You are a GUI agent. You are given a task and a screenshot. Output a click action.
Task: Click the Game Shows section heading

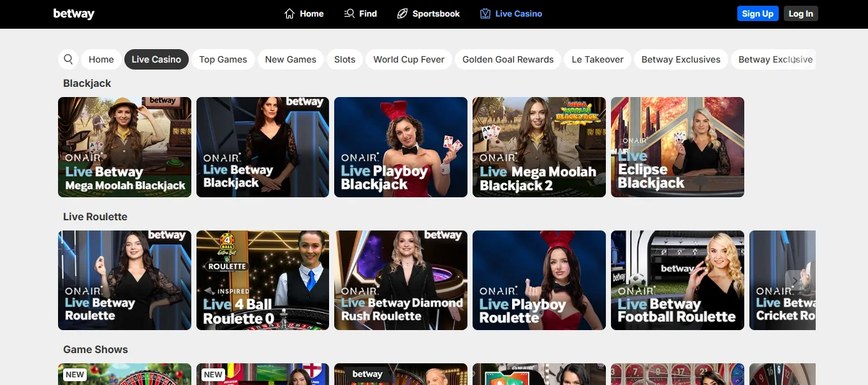96,349
